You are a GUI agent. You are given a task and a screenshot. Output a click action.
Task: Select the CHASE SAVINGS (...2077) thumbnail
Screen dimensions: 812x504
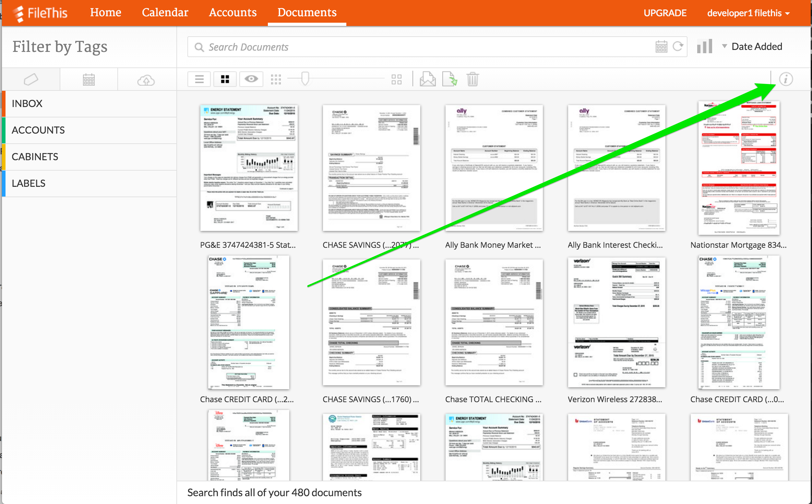tap(372, 168)
